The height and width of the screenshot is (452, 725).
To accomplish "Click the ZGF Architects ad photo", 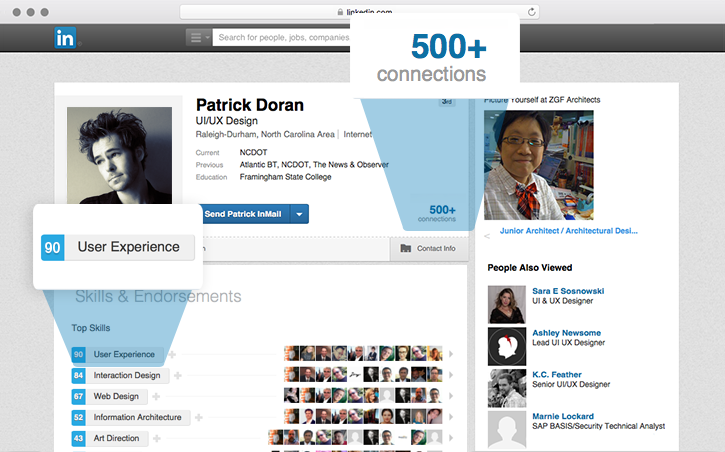I will 539,165.
